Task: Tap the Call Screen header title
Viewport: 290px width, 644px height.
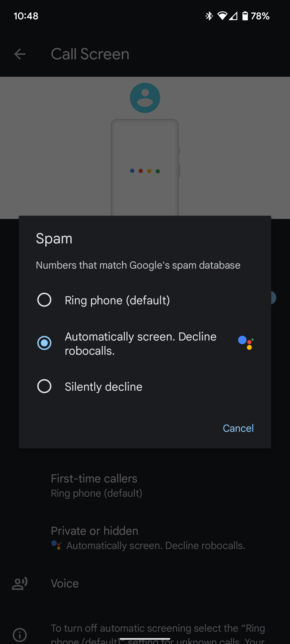Action: pyautogui.click(x=90, y=54)
